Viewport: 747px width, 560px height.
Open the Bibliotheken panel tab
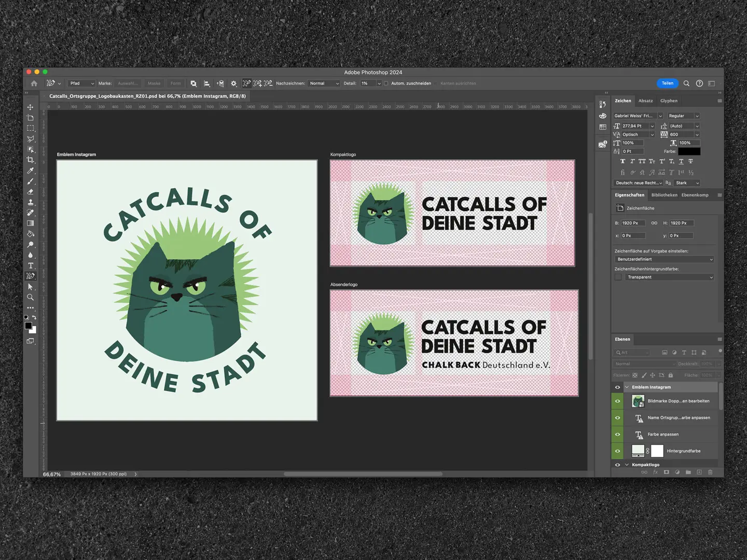[x=665, y=195]
